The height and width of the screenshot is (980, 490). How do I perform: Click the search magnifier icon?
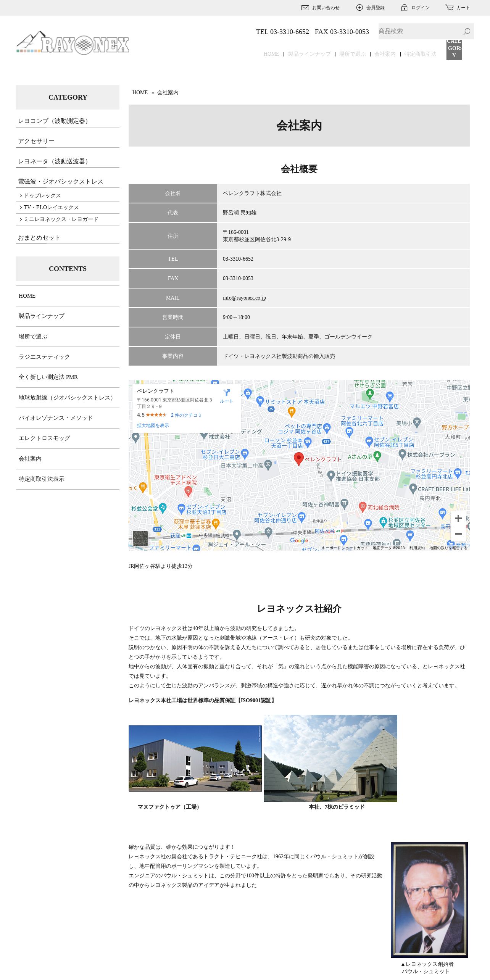point(467,31)
